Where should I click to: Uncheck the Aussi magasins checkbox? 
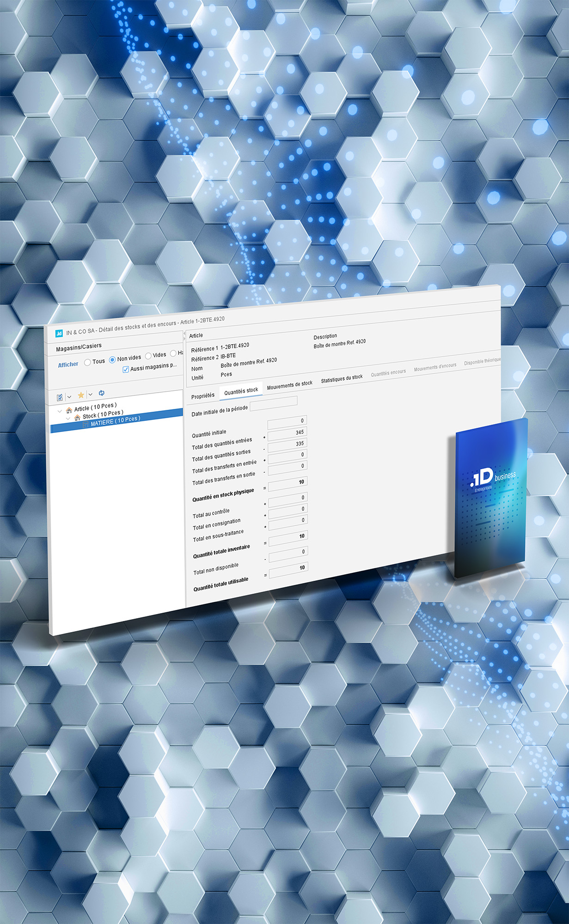(x=126, y=370)
